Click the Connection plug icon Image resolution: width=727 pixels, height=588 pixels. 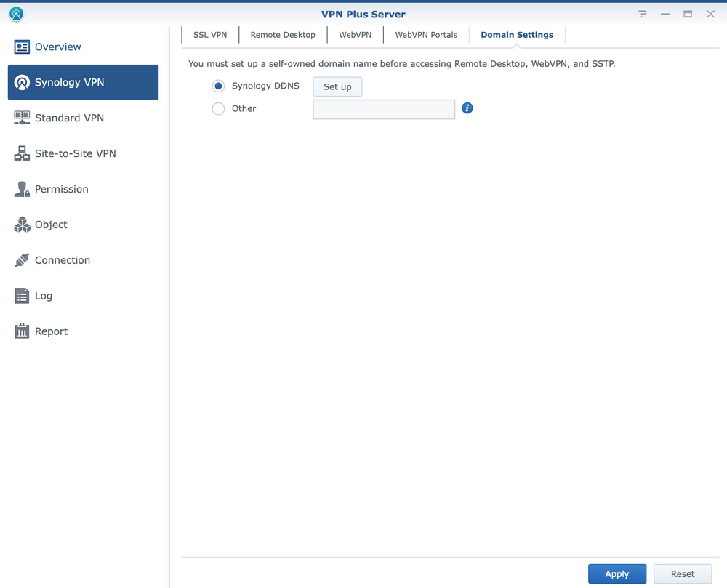pos(22,260)
